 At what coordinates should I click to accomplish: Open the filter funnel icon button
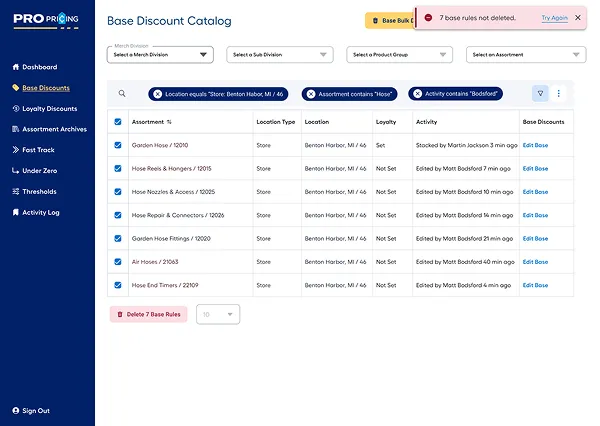pyautogui.click(x=540, y=93)
